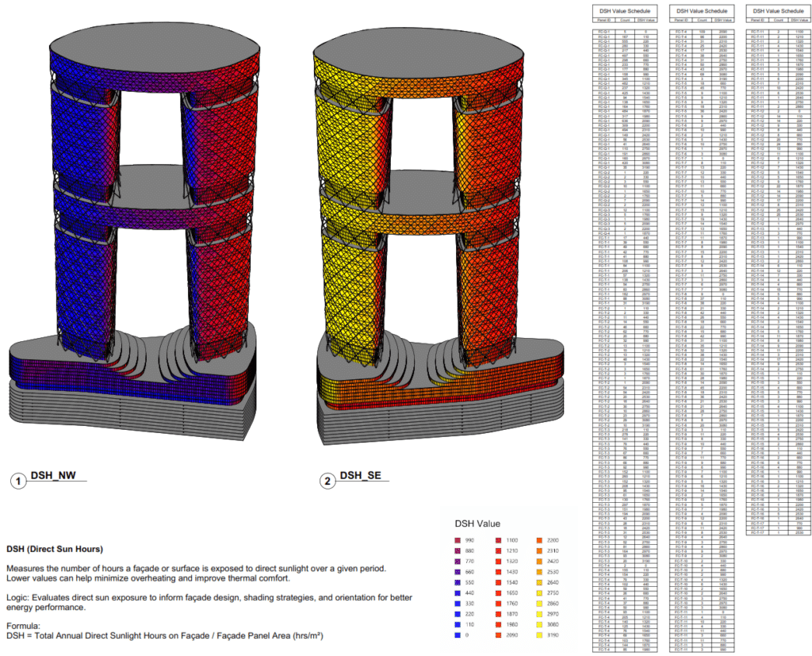Click the Panel ID column header
The image size is (812, 656).
(x=603, y=20)
